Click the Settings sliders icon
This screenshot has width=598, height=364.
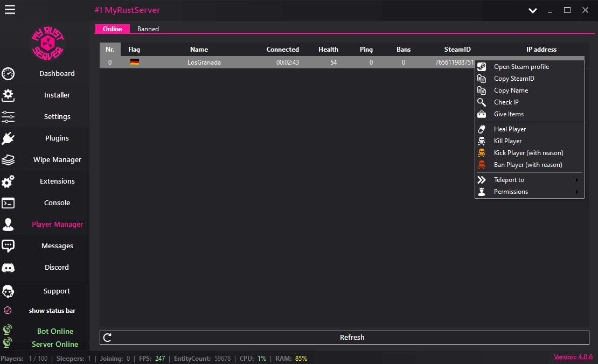tap(8, 116)
